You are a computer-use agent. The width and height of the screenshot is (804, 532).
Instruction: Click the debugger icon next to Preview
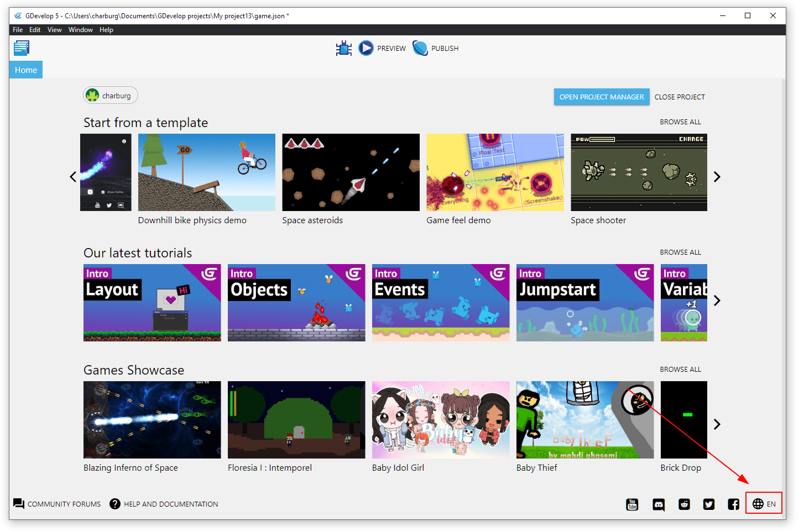pos(343,49)
